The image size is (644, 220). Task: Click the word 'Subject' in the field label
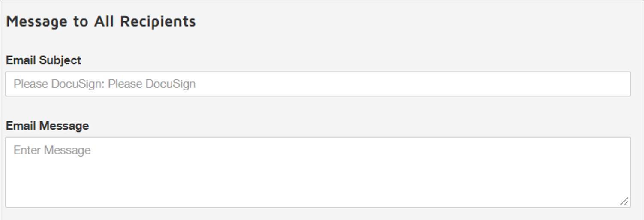pos(60,60)
